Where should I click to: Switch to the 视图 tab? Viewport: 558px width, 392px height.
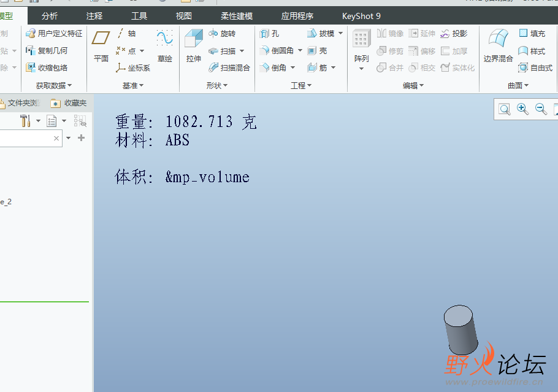tap(184, 16)
